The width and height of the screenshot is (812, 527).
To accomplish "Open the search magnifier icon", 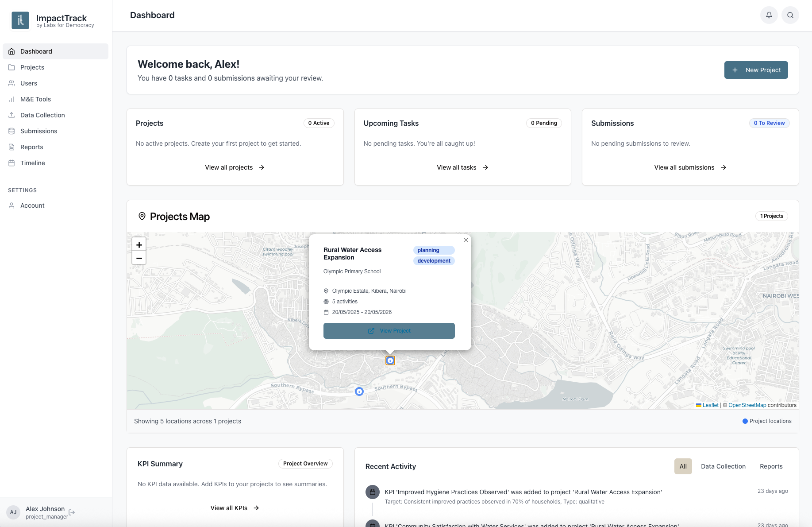I will pyautogui.click(x=790, y=15).
